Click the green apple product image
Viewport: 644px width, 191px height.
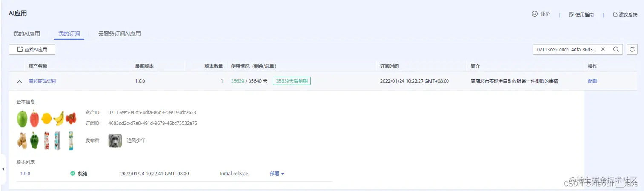[22, 118]
